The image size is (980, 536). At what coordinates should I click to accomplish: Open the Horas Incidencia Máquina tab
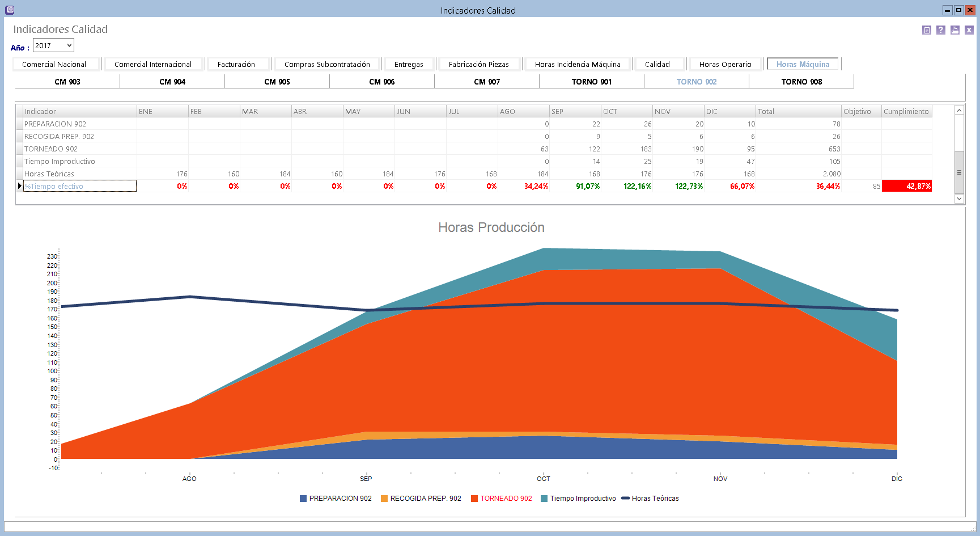[x=578, y=64]
